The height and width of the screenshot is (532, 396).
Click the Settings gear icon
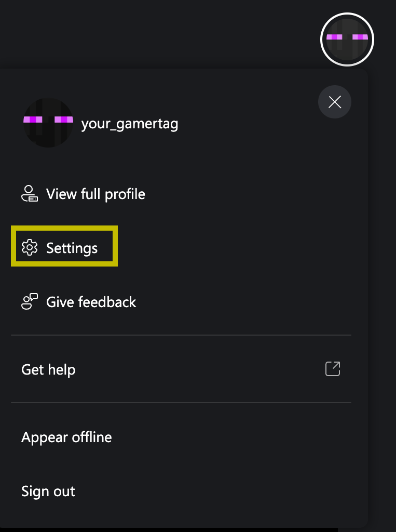[x=30, y=247]
